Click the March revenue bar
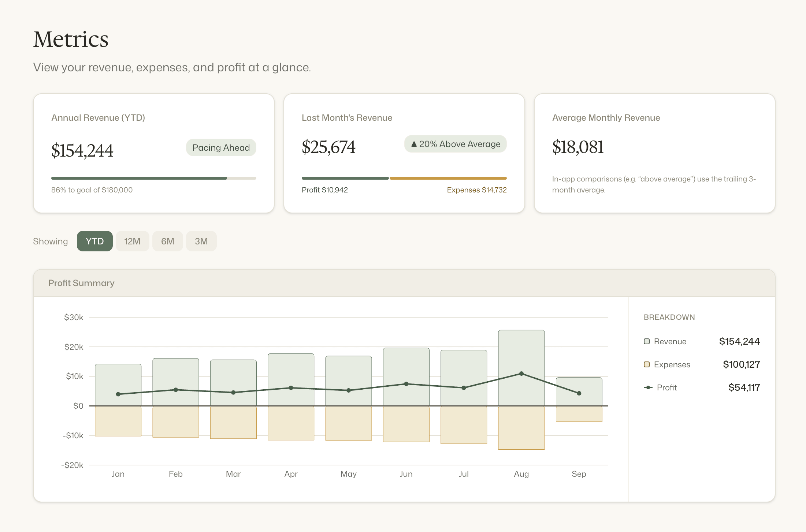806x532 pixels. pyautogui.click(x=233, y=383)
